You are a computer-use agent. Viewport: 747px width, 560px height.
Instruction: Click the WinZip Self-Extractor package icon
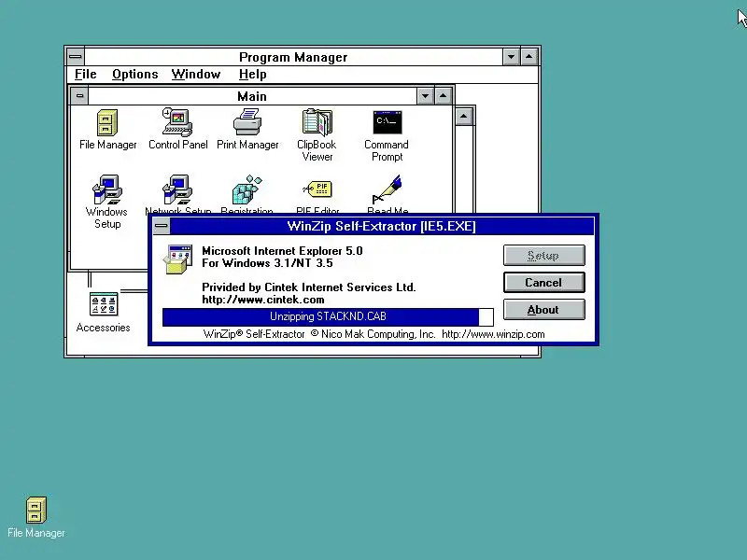tap(178, 259)
